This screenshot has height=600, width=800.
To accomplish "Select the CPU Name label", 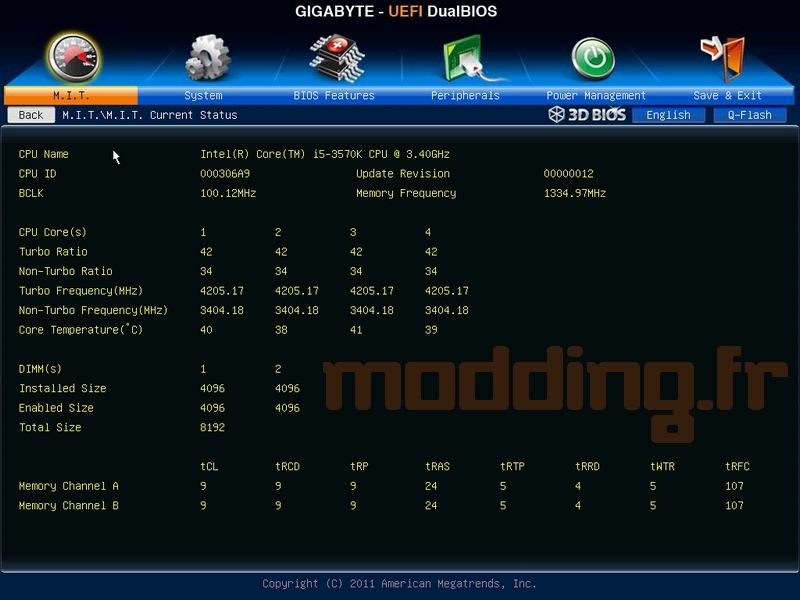I will pos(43,154).
